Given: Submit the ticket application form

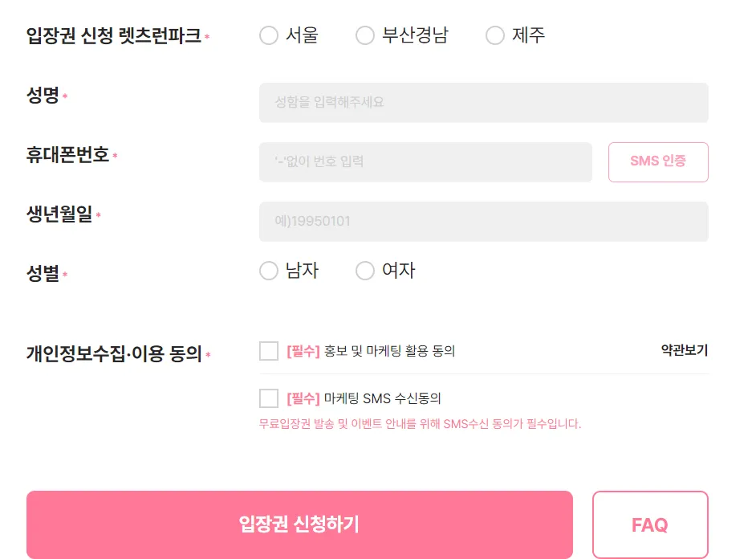Looking at the screenshot, I should (x=299, y=524).
